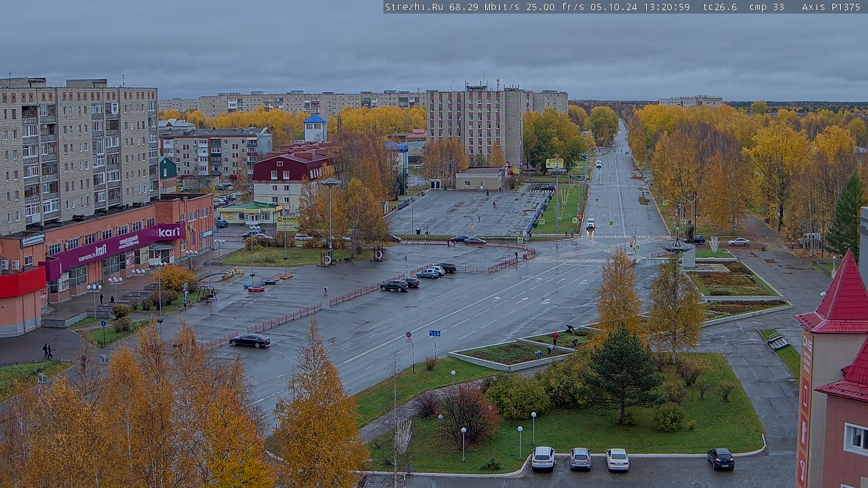Select the Axis P1375 camera model text

[x=831, y=7]
